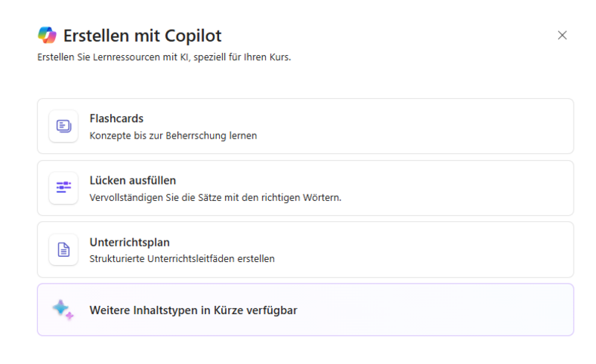
Task: Click the 'Erstellen Sie Lernressourcen mit KI' subtitle
Action: click(164, 57)
